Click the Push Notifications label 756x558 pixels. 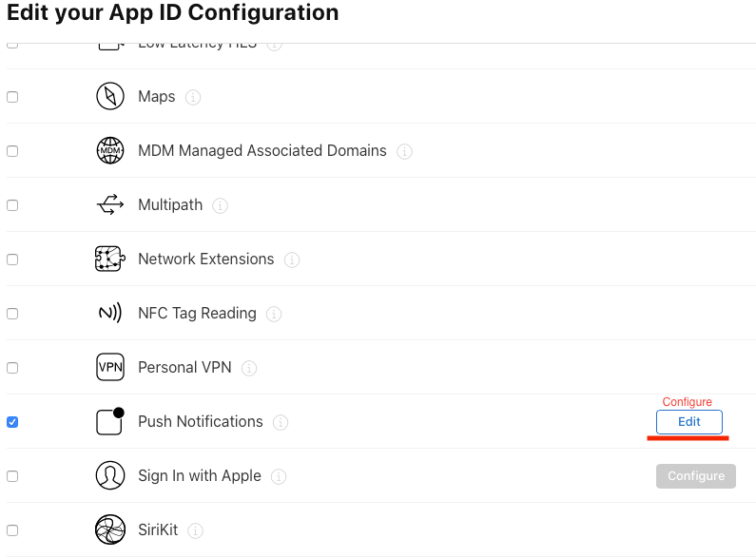pos(201,421)
